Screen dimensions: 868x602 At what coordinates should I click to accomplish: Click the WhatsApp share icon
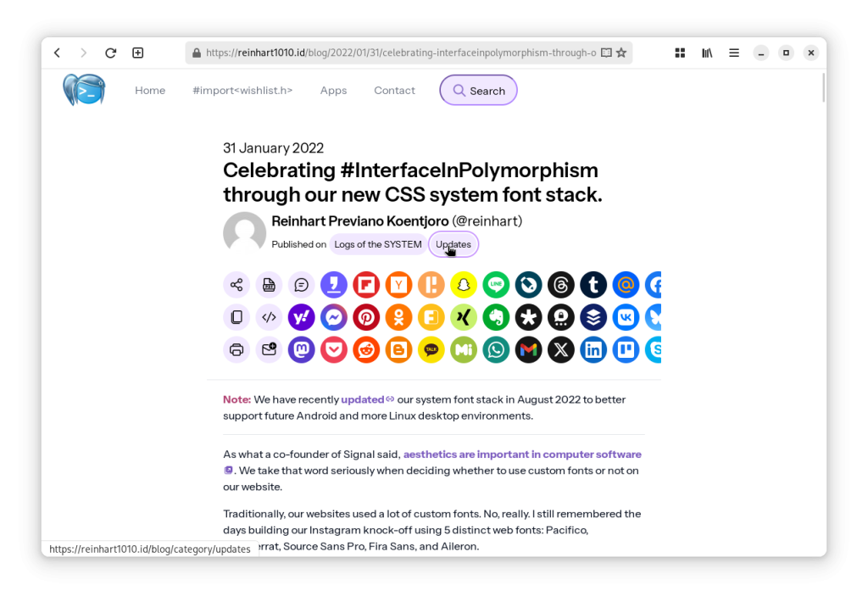pyautogui.click(x=496, y=349)
